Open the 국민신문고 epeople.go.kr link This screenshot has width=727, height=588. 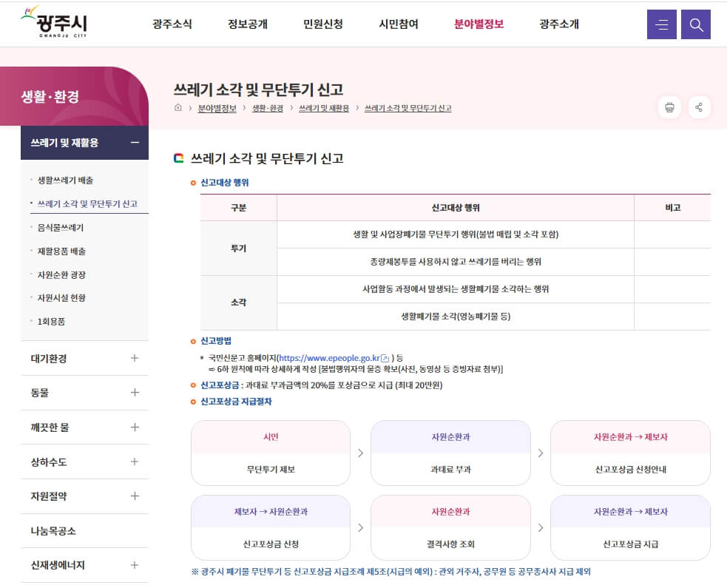(x=328, y=358)
